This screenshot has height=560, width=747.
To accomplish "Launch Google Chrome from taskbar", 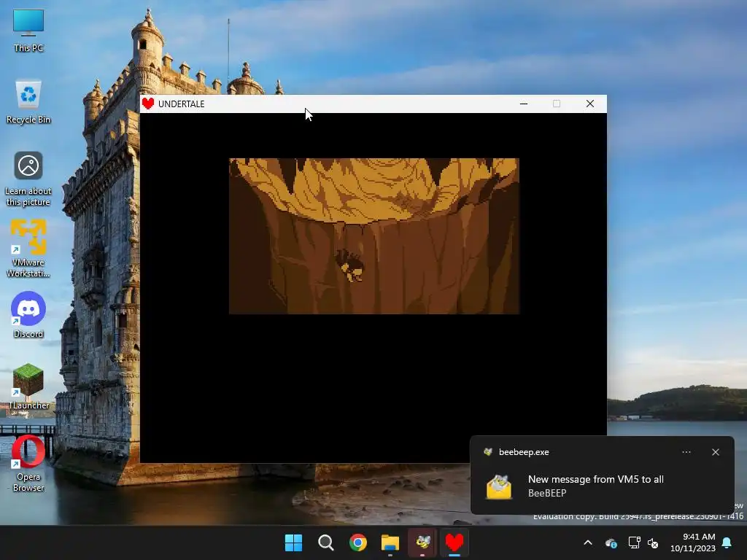I will 357,542.
